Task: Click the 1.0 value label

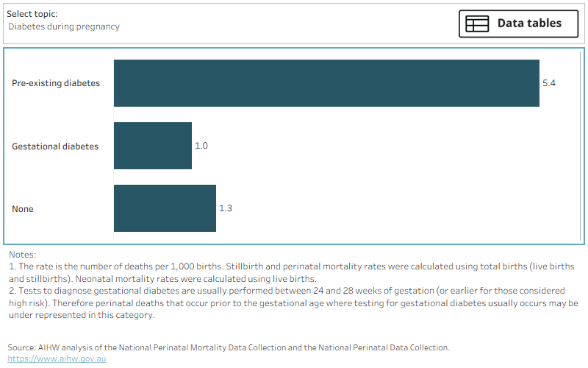Action: pyautogui.click(x=201, y=146)
